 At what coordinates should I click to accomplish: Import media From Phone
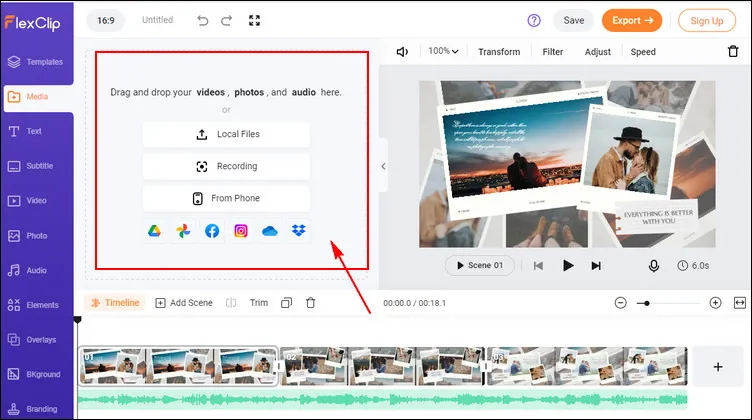pyautogui.click(x=226, y=198)
